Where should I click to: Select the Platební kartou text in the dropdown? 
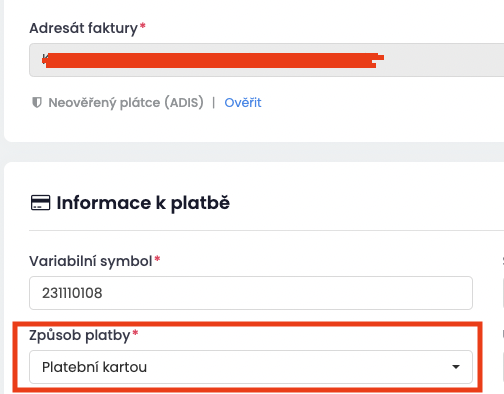tap(94, 367)
